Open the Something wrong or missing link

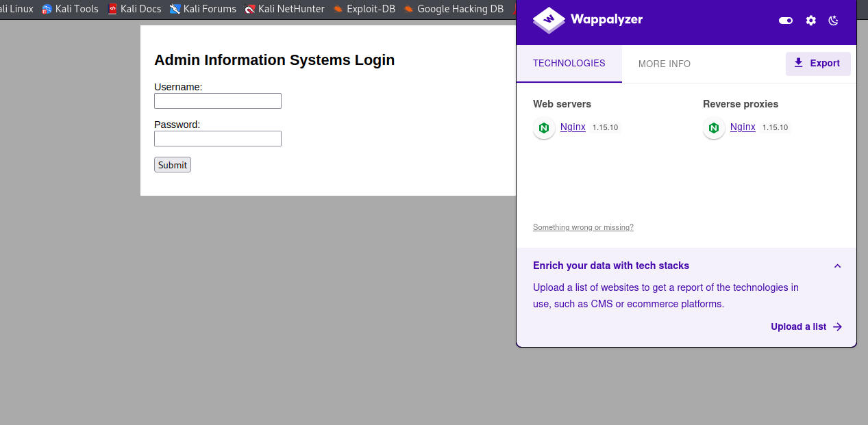[583, 227]
